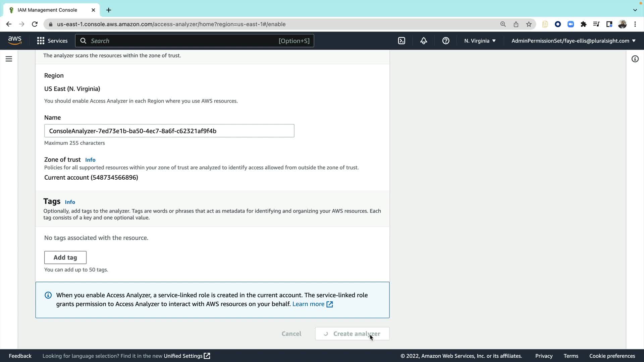Click the analyzer Name input field
The width and height of the screenshot is (644, 362).
(x=169, y=131)
